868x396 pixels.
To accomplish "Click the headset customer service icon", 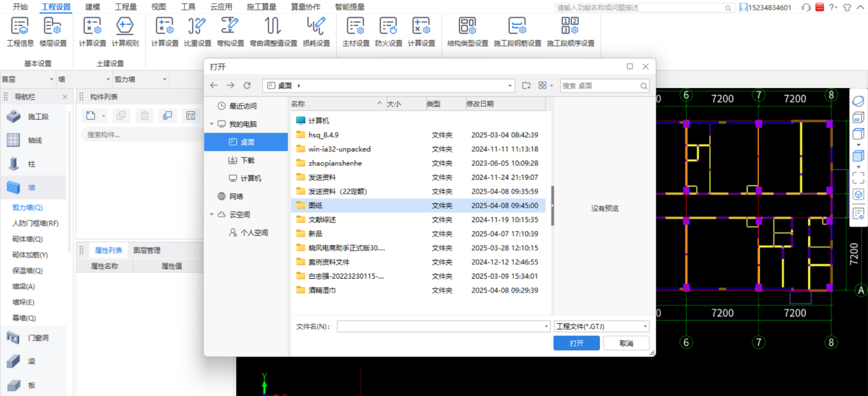I will [806, 7].
